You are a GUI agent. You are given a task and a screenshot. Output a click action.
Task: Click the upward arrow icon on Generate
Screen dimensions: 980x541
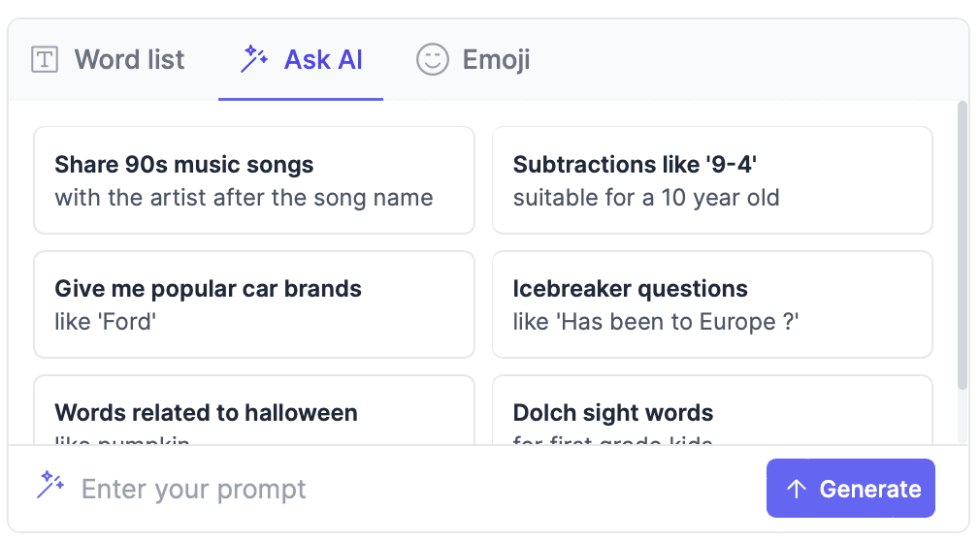[x=797, y=489]
